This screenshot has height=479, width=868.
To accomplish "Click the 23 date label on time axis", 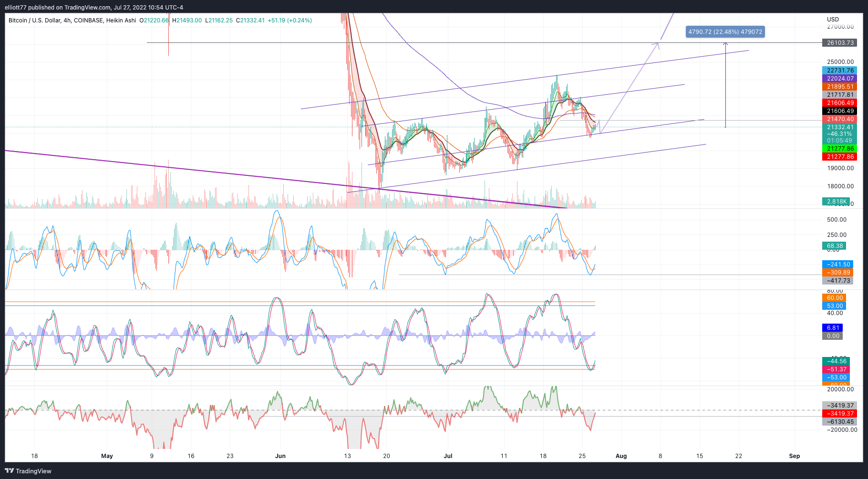I will coord(230,456).
